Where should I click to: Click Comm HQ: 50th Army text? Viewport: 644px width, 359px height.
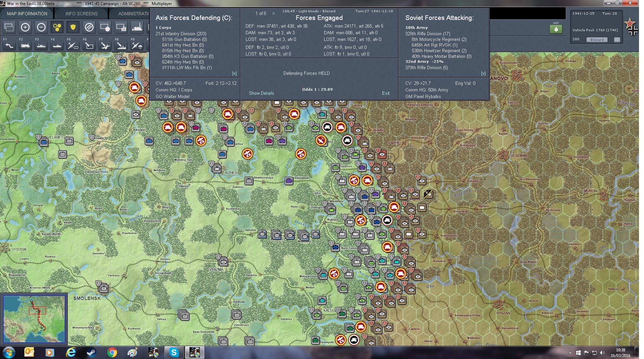coord(426,90)
